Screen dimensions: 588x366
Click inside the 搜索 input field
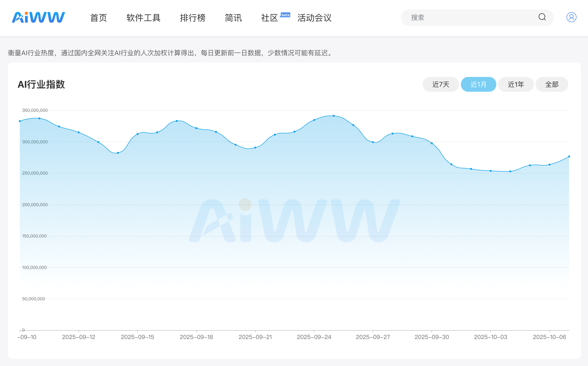(448, 17)
